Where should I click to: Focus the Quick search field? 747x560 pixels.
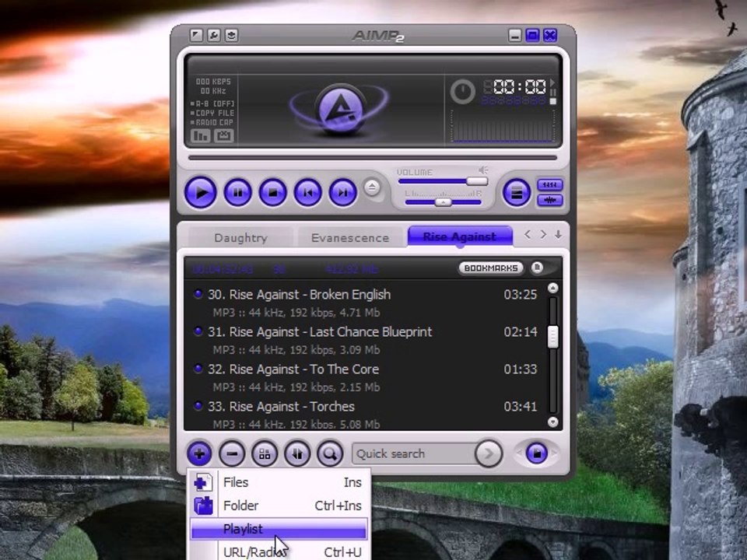(413, 453)
